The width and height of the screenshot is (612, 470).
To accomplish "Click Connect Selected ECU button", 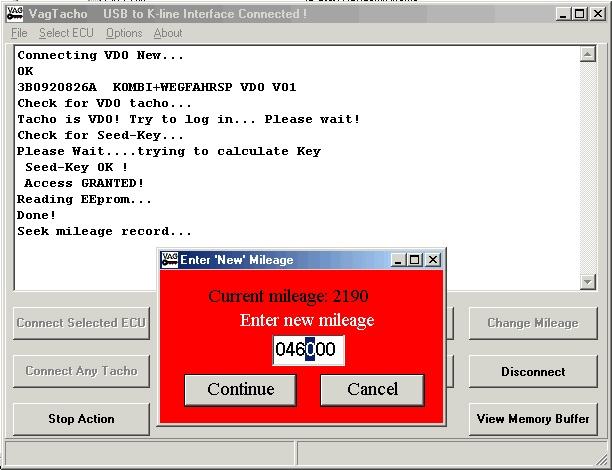I will [x=81, y=323].
